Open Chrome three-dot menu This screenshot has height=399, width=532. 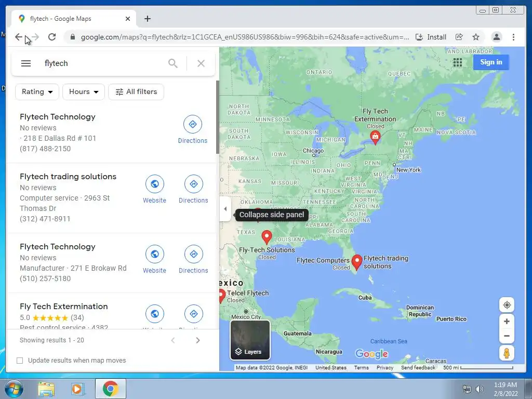[513, 37]
